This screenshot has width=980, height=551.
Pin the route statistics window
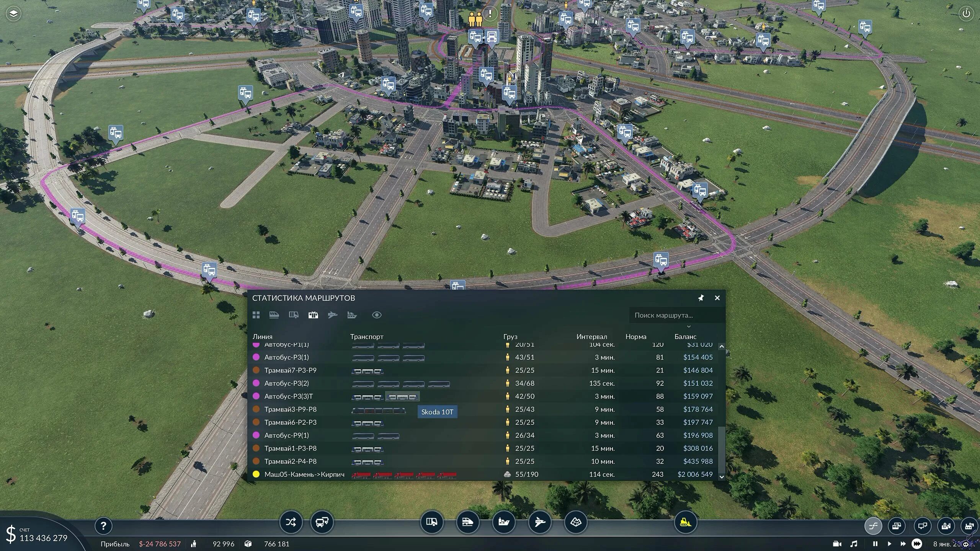pyautogui.click(x=701, y=298)
